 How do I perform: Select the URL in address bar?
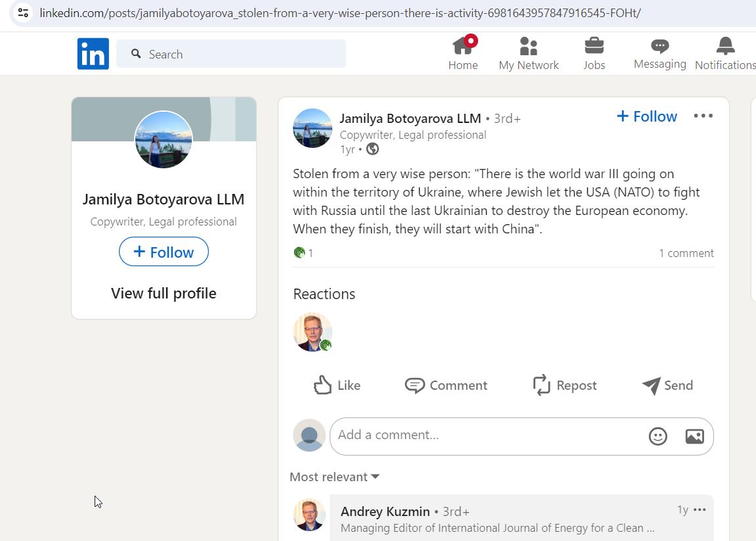click(340, 13)
